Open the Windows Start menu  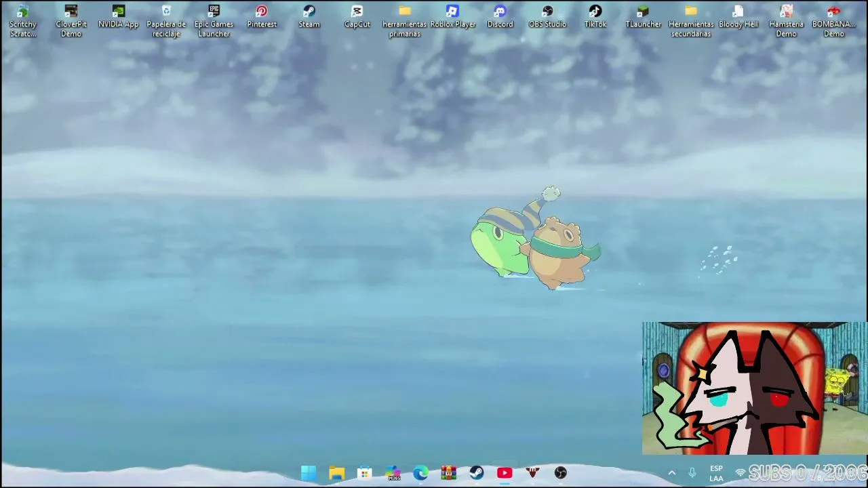(x=309, y=472)
